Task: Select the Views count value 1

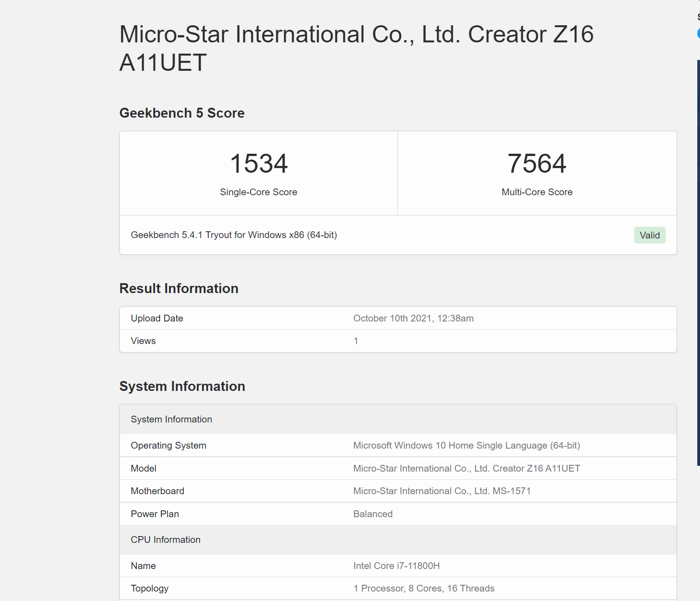Action: pyautogui.click(x=356, y=341)
